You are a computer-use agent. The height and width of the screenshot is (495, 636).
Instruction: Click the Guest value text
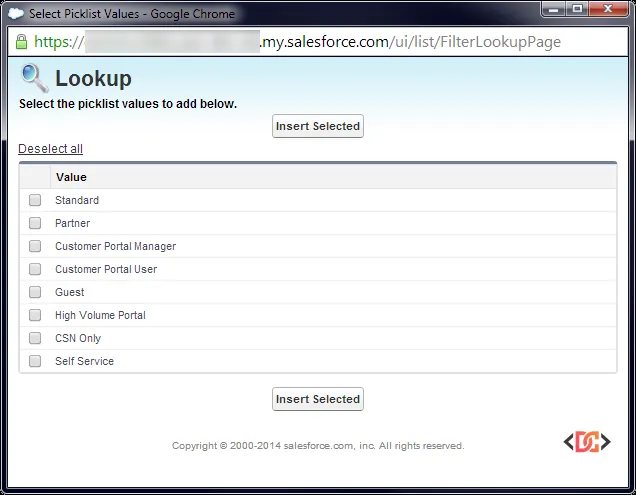[70, 292]
